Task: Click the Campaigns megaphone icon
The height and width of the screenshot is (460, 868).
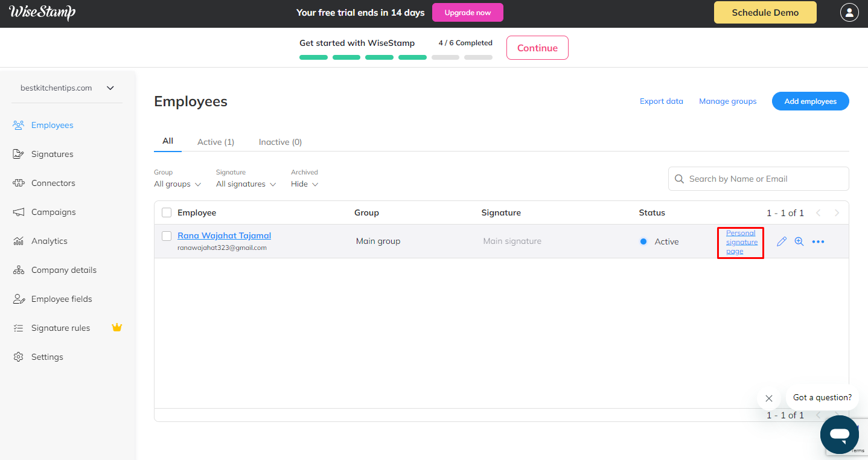Action: (x=19, y=212)
